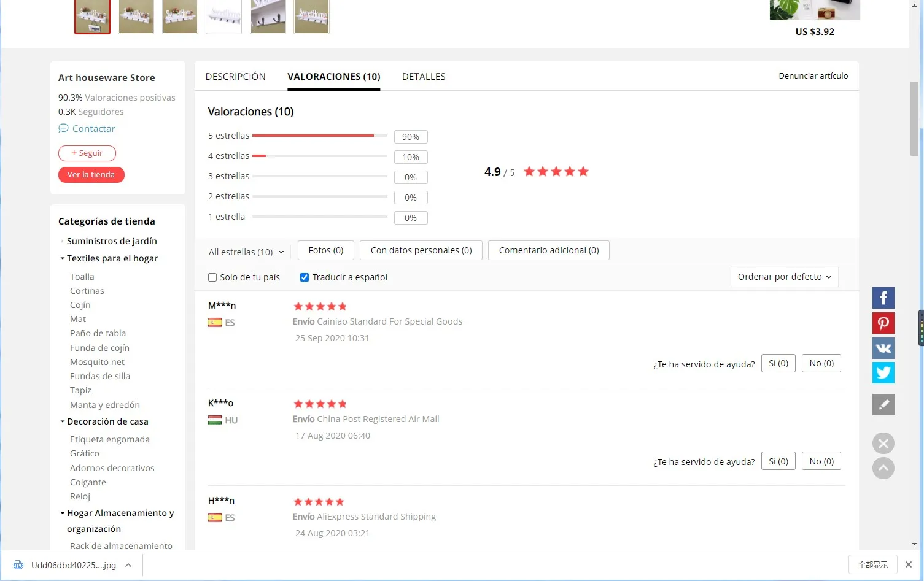Tweet this product via Twitter icon
The height and width of the screenshot is (581, 924).
(x=883, y=372)
